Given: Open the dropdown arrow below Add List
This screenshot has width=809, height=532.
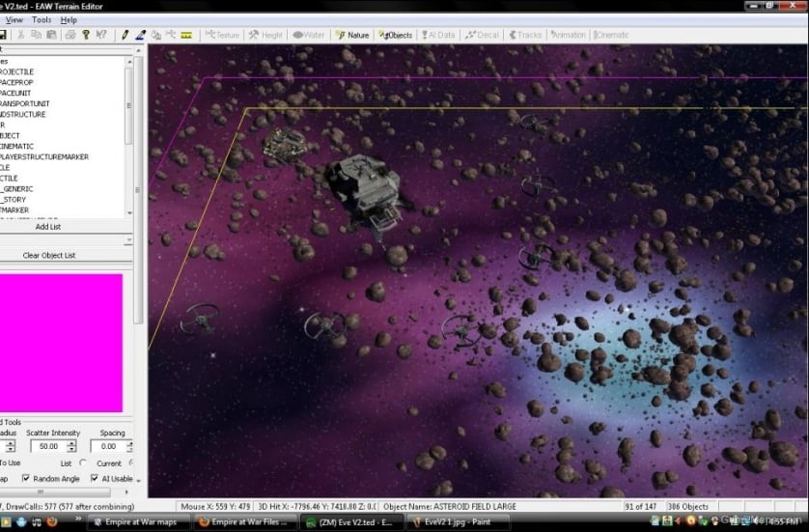Looking at the screenshot, I should (x=128, y=240).
